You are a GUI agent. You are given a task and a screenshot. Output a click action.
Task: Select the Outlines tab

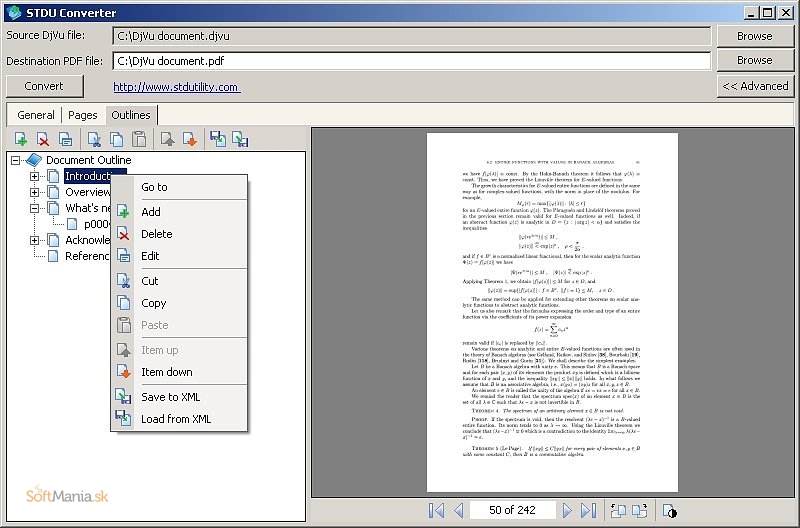point(131,115)
